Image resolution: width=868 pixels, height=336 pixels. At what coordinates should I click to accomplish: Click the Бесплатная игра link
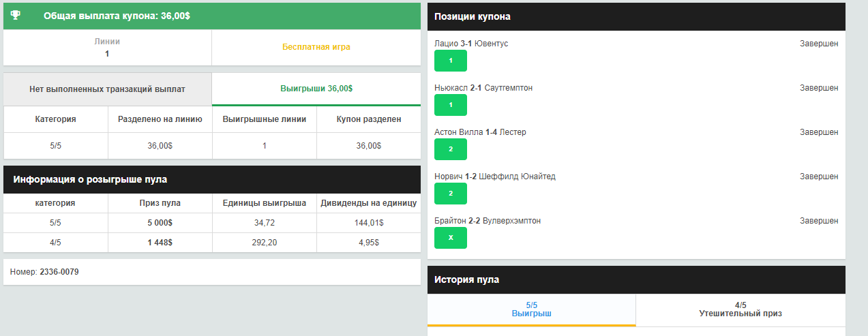point(316,47)
